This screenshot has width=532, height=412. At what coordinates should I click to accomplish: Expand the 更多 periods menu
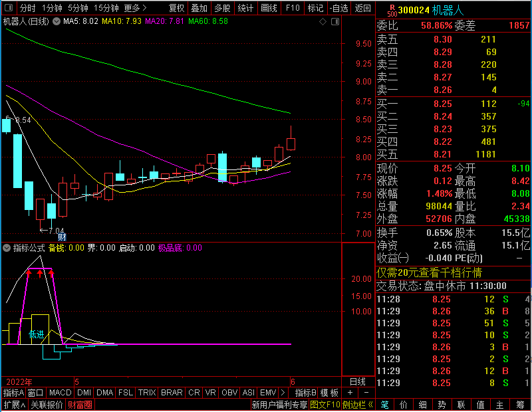tap(135, 8)
